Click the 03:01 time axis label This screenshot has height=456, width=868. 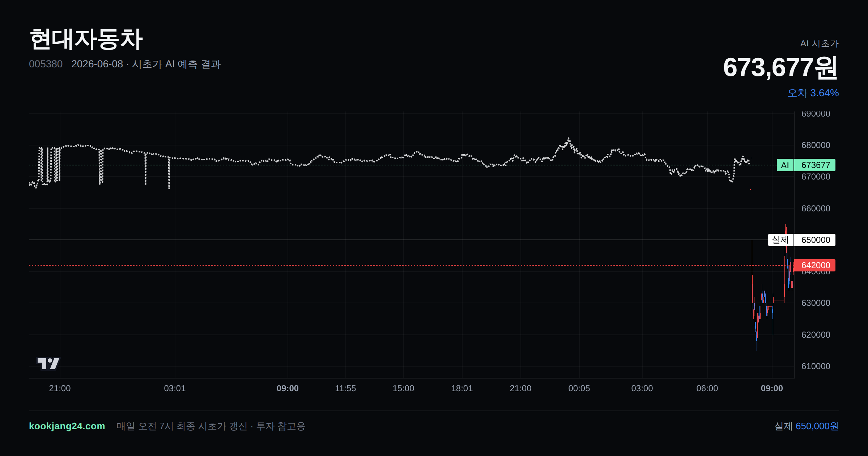175,388
